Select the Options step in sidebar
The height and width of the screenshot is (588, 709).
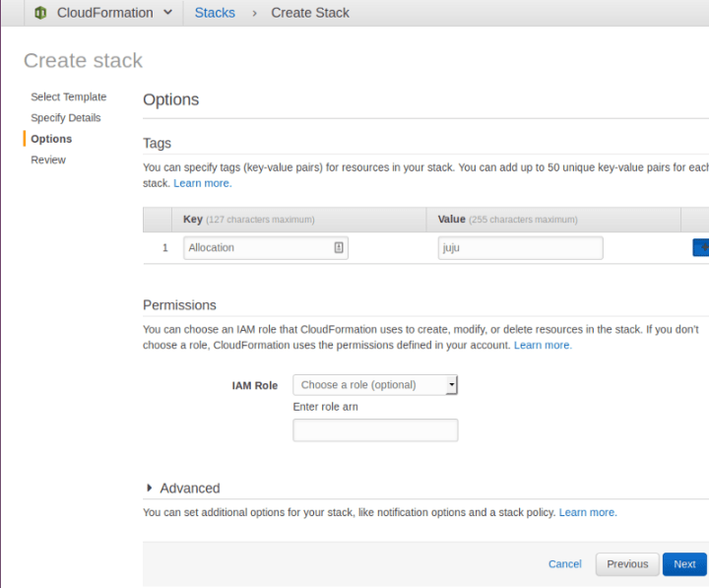coord(51,139)
